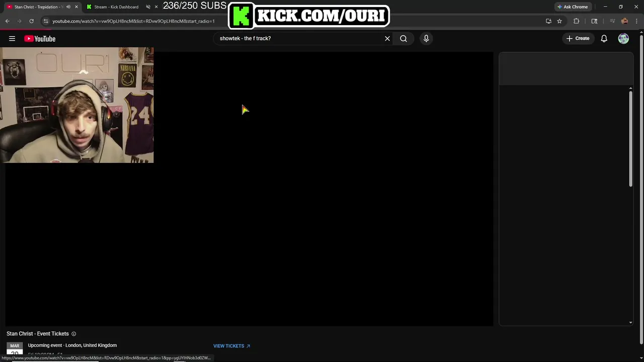This screenshot has width=644, height=362.
Task: Click the playlist panel scrollbar thumb
Action: click(x=630, y=139)
